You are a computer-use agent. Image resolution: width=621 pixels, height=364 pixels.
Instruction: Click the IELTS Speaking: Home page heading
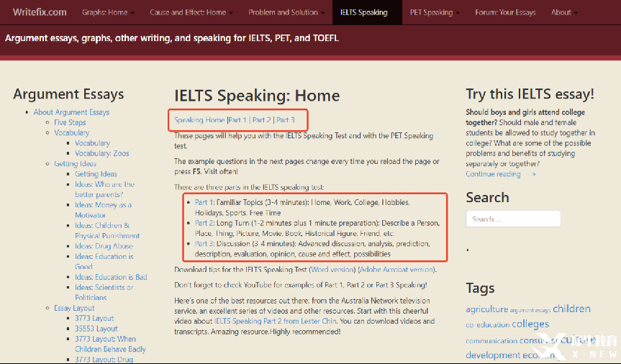(x=257, y=96)
